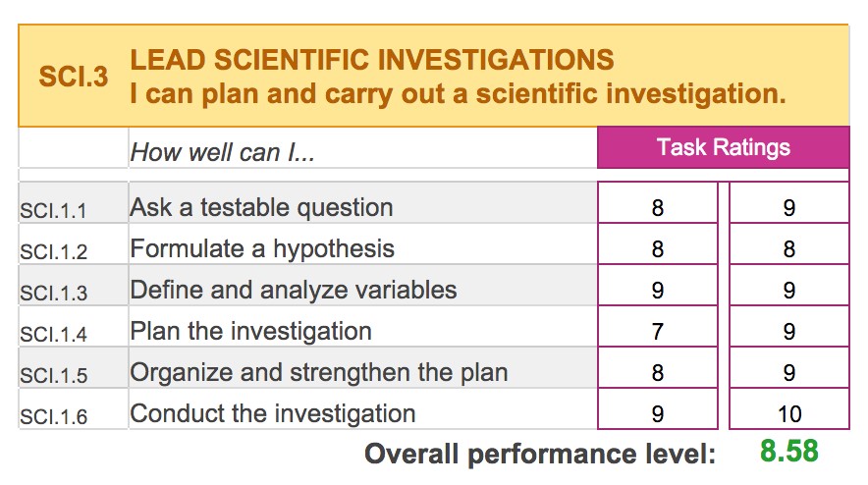Click the overall performance value 8.58
Viewport: 868px width, 485px height.
point(788,451)
